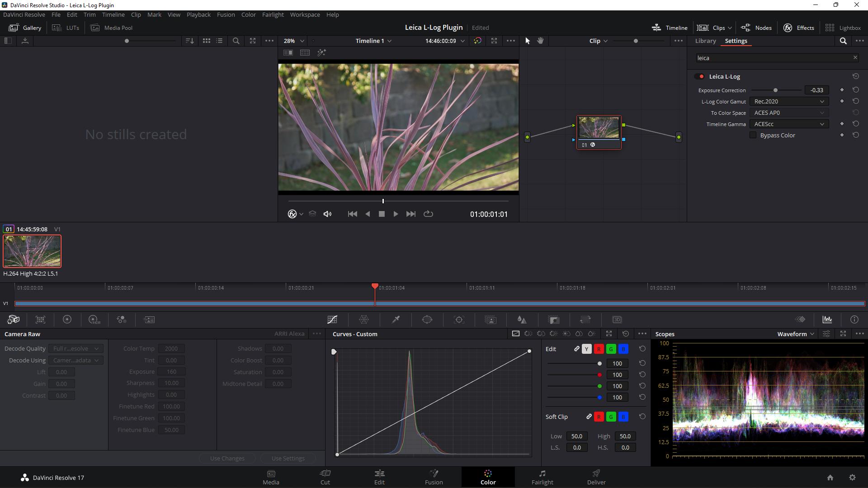
Task: Open the Lightbox view button
Action: [843, 28]
